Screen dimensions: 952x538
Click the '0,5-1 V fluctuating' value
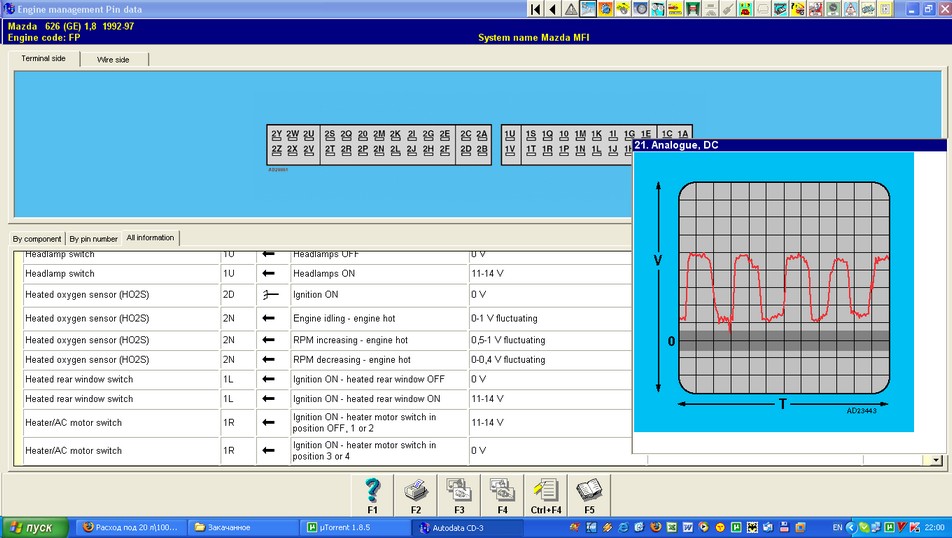(508, 340)
